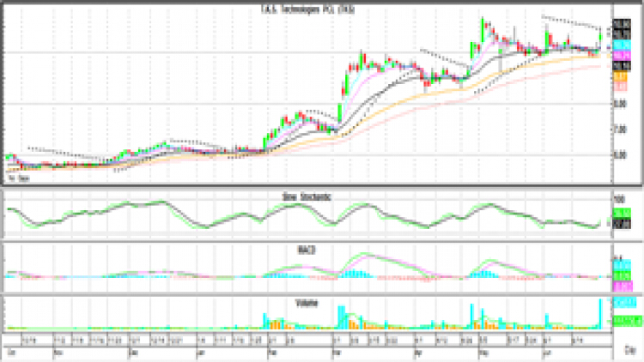Select the Volume panel title
The height and width of the screenshot is (362, 644).
point(307,304)
